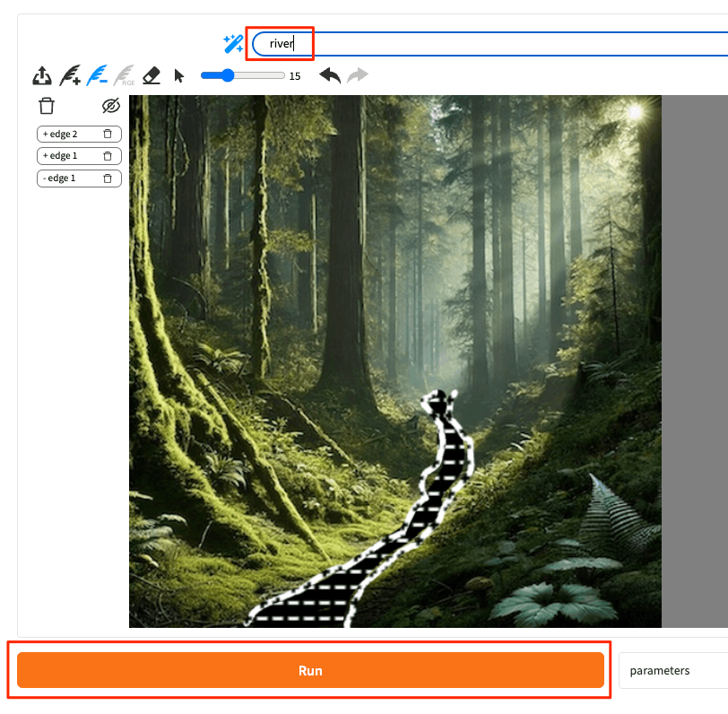
Task: Expand the parameters section
Action: coord(673,670)
